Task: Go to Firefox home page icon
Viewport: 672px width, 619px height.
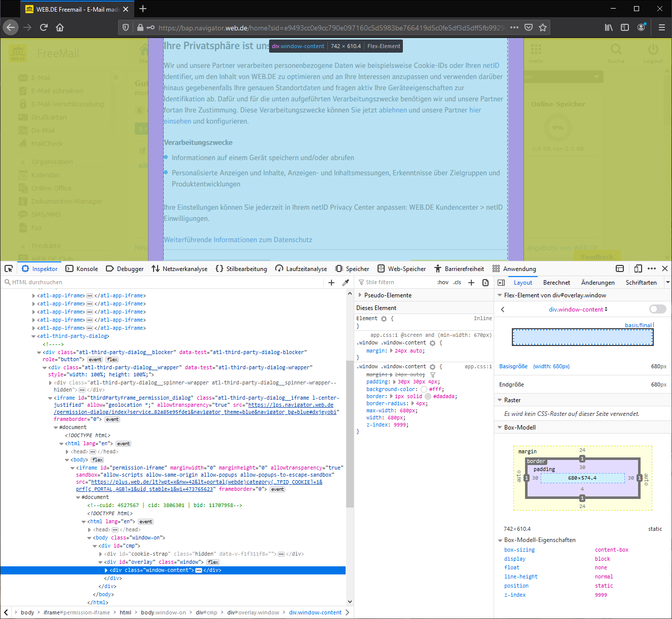Action: pyautogui.click(x=60, y=27)
